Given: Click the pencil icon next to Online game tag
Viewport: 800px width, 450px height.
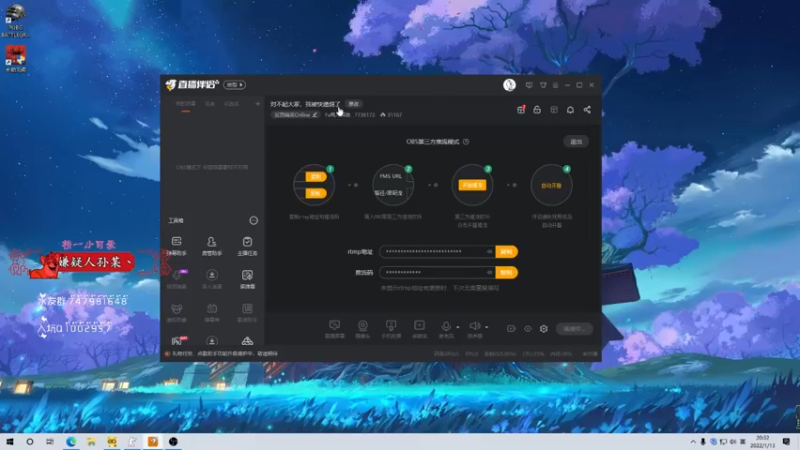Looking at the screenshot, I should (315, 115).
